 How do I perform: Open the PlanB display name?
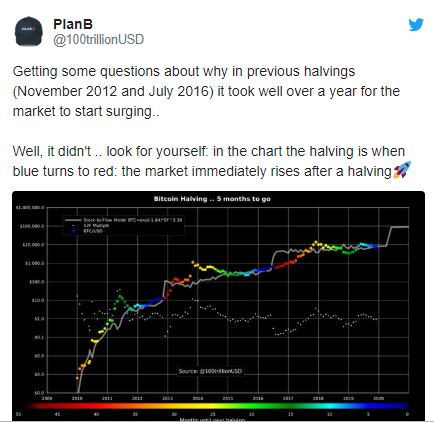click(73, 24)
